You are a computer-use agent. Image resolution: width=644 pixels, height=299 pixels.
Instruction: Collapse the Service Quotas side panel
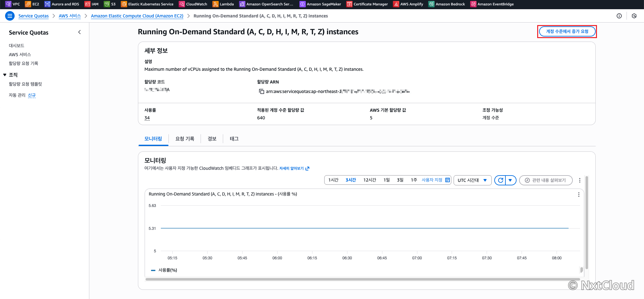(79, 32)
